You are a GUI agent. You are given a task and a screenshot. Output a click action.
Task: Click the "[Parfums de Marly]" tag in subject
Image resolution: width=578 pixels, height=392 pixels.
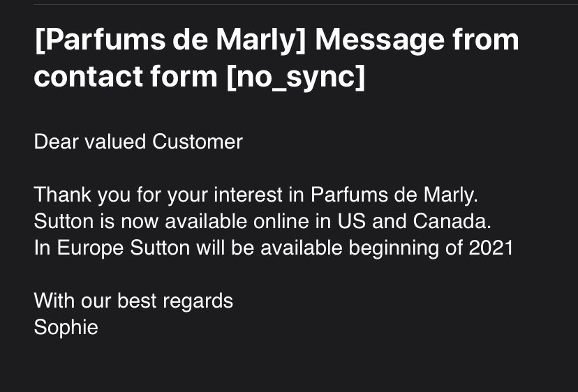[170, 40]
